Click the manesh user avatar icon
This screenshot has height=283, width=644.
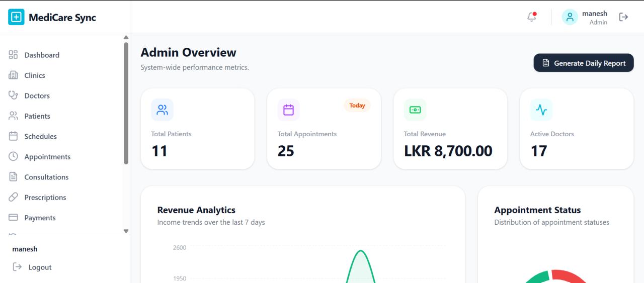point(570,17)
